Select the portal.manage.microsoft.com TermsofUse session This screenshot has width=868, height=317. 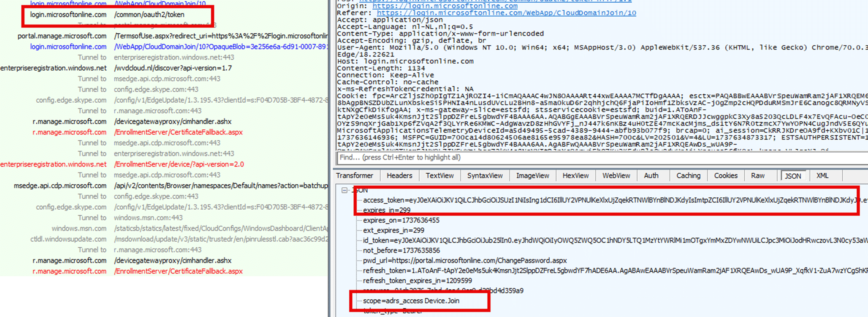164,36
